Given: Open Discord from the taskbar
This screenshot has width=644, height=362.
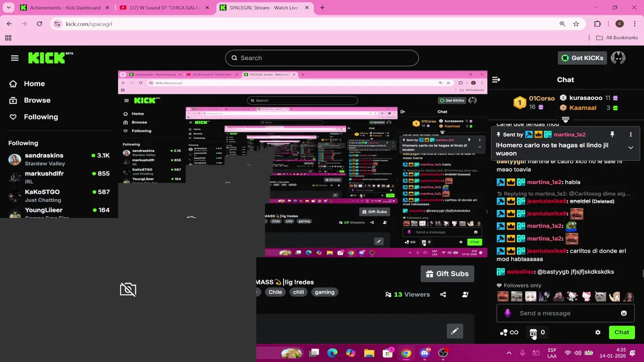Looking at the screenshot, I should click(425, 353).
